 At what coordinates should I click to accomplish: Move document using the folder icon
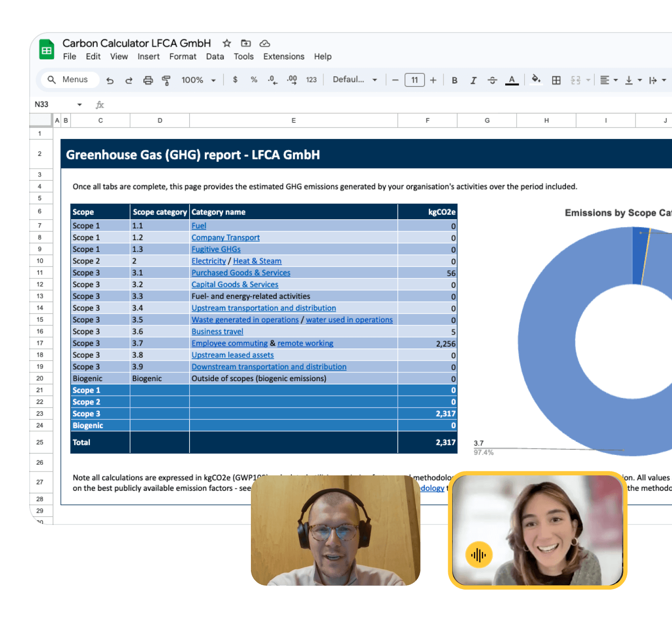click(246, 43)
